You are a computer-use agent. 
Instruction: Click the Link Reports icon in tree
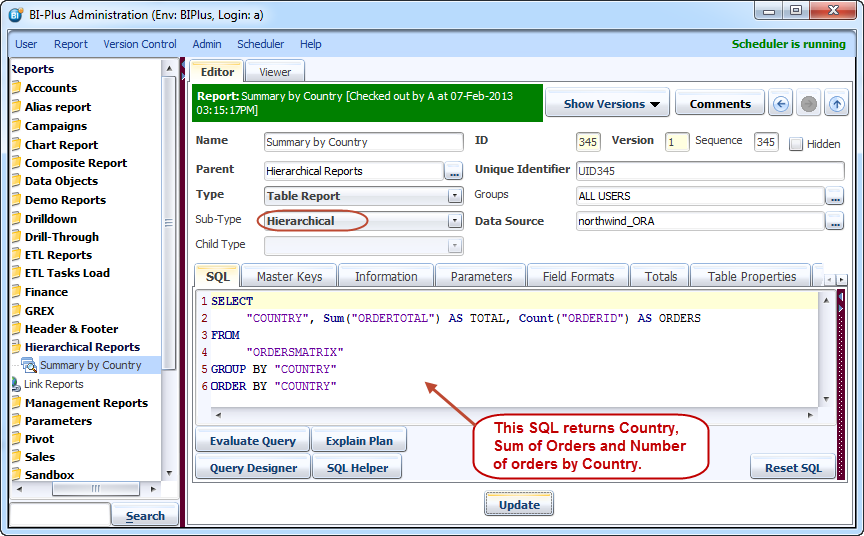(x=15, y=384)
